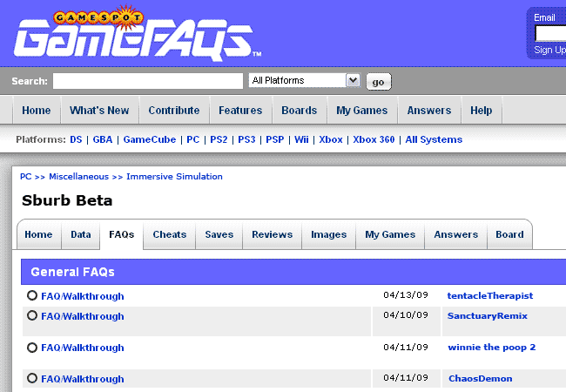
Task: Switch to the Cheats tab
Action: click(170, 234)
